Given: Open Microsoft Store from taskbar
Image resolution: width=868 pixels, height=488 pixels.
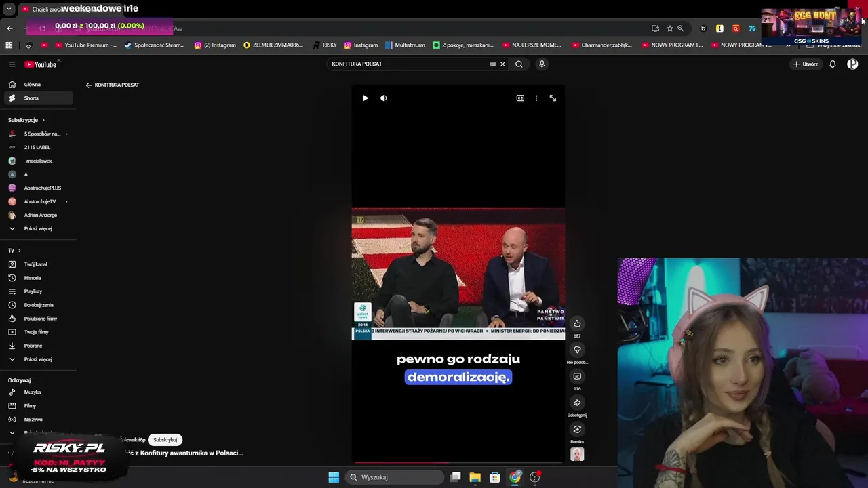Looking at the screenshot, I should pyautogui.click(x=495, y=477).
